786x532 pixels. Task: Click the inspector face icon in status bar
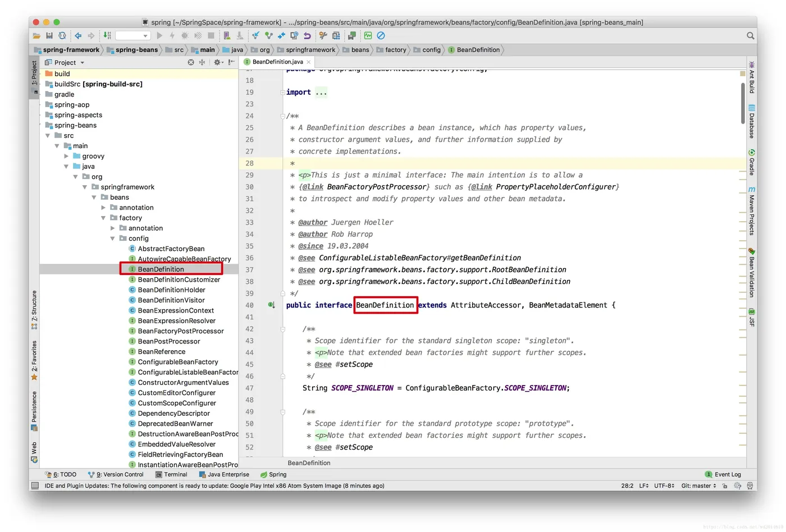(750, 486)
